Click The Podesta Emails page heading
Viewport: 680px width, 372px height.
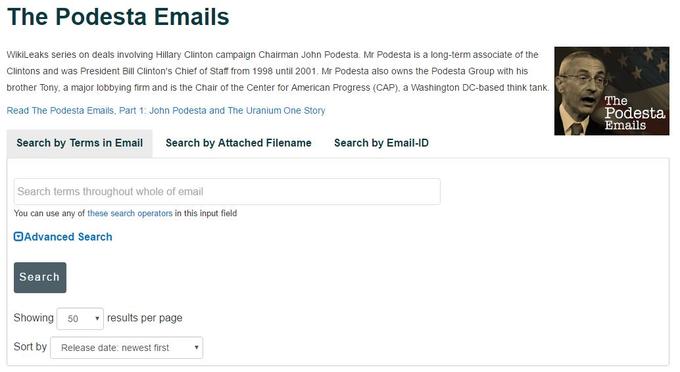118,17
